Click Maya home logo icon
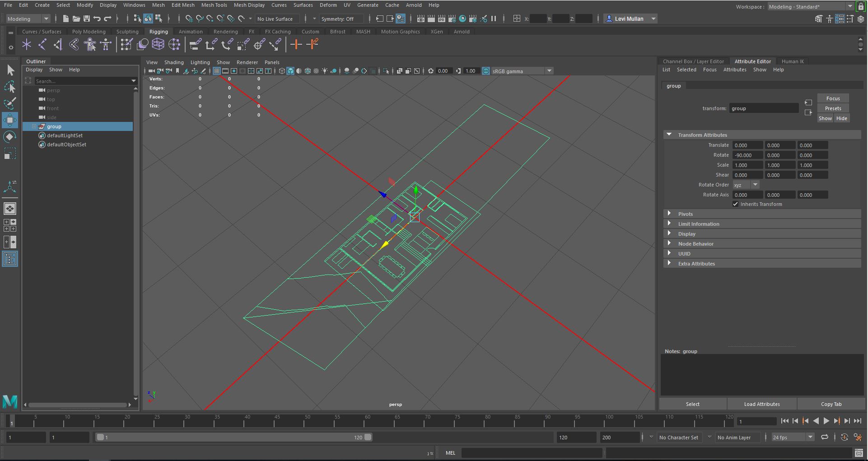The height and width of the screenshot is (461, 868). pos(10,401)
